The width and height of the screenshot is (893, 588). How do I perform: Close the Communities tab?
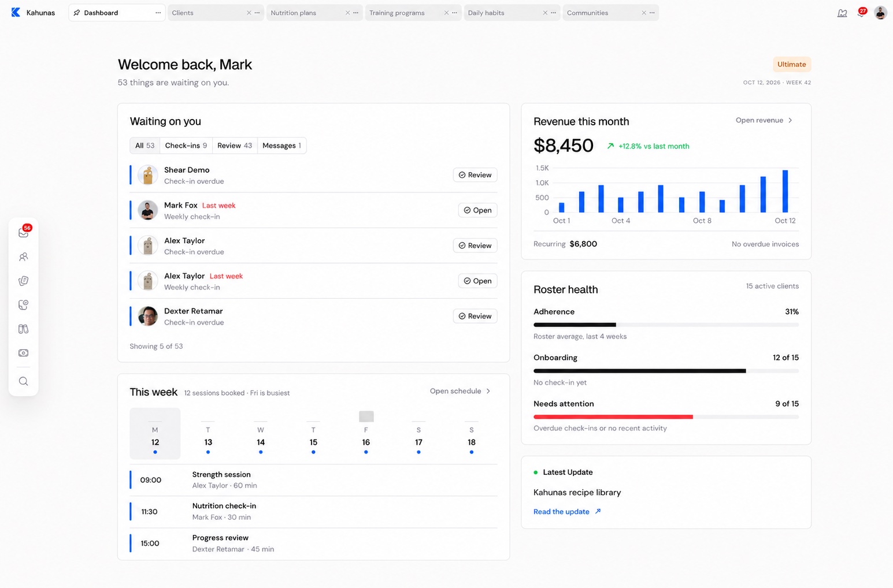(x=644, y=13)
